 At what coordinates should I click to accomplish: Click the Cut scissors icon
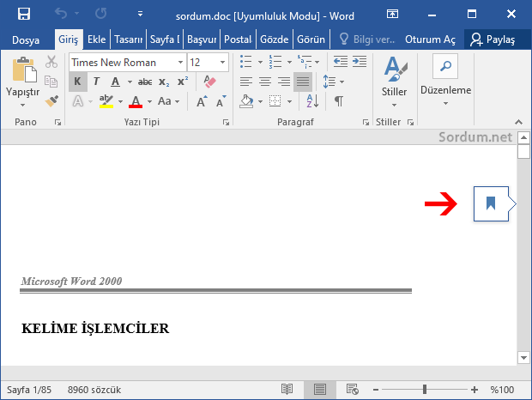tap(51, 62)
